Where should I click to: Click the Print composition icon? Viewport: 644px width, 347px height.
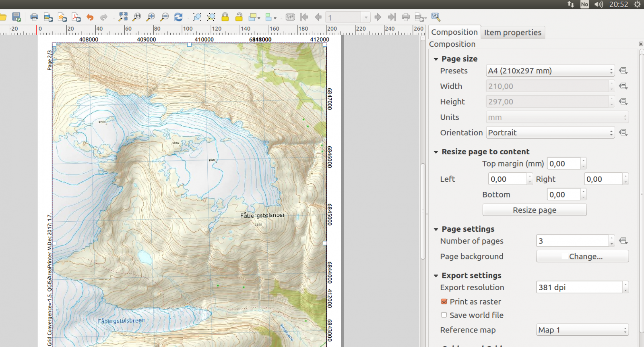point(34,17)
